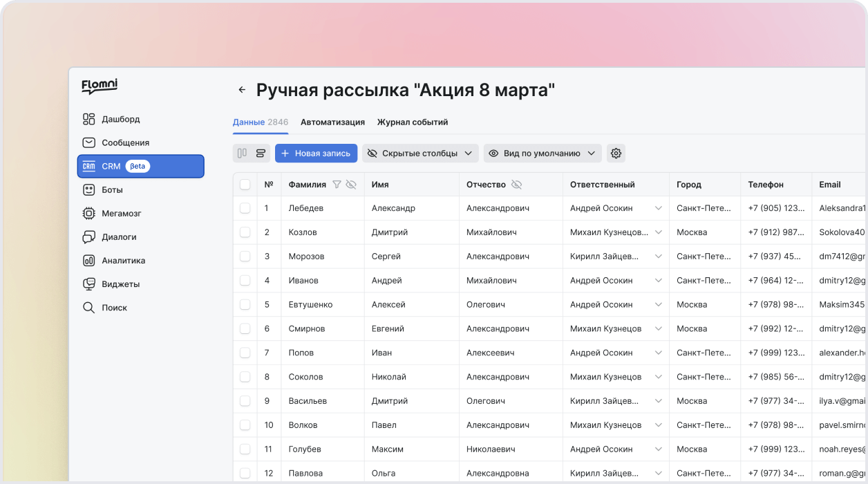Image resolution: width=868 pixels, height=484 pixels.
Task: Switch to row layout view icon
Action: [x=261, y=153]
